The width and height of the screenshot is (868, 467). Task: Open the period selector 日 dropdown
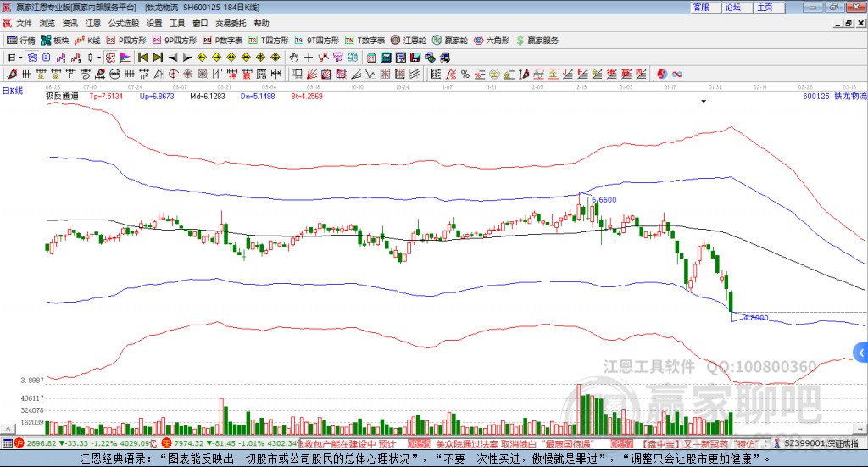(12, 58)
